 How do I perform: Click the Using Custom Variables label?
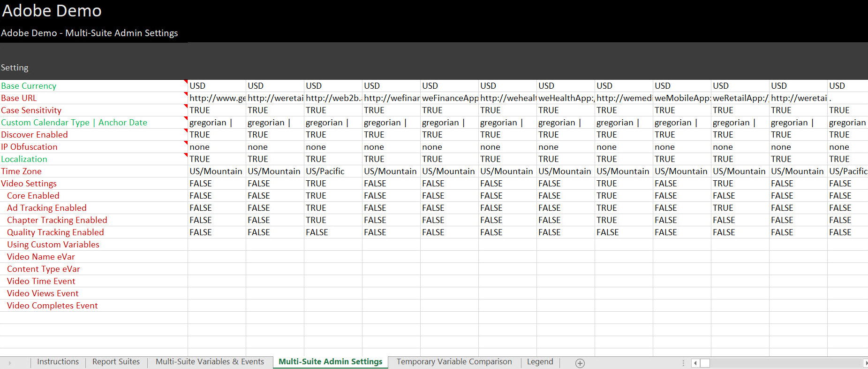tap(53, 245)
